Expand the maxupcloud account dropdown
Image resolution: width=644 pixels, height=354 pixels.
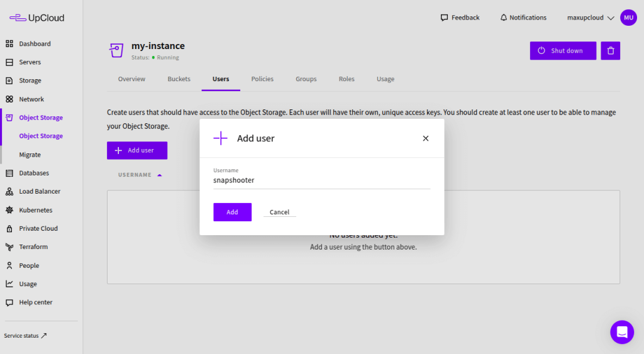610,18
